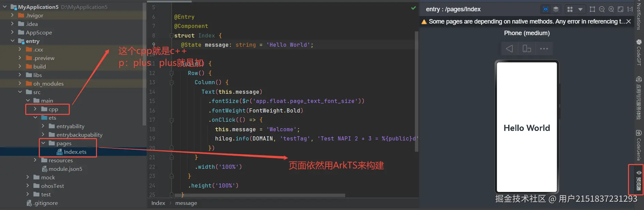This screenshot has width=644, height=210.
Task: Expand the cpp folder
Action: tap(35, 109)
